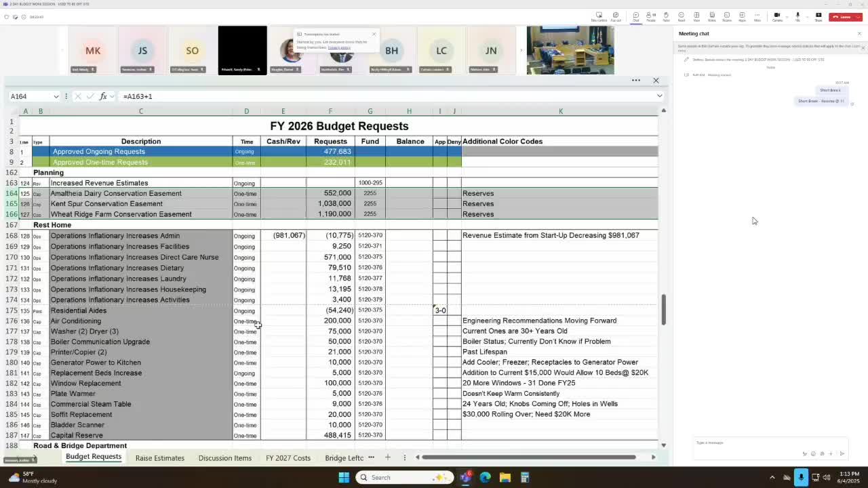Viewport: 868px width, 488px height.
Task: Switch to the Raise Estimates sheet
Action: [x=159, y=457]
